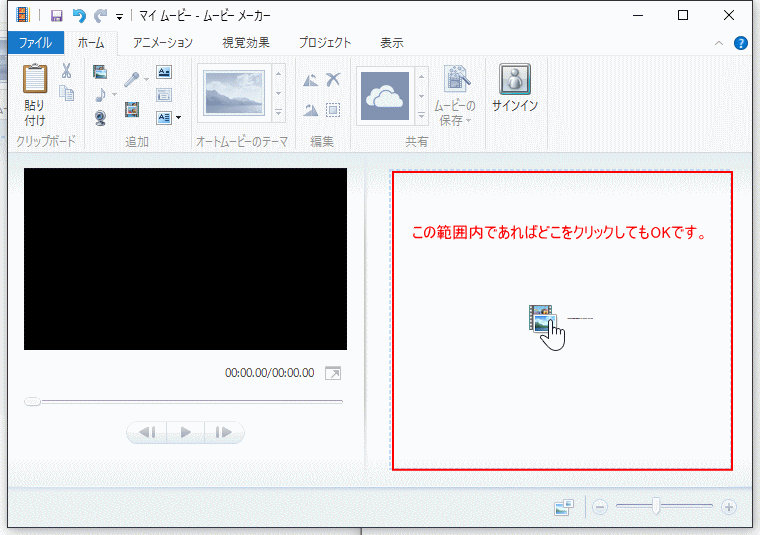Image resolution: width=760 pixels, height=535 pixels.
Task: Minimize the Movie Maker window
Action: pos(638,16)
